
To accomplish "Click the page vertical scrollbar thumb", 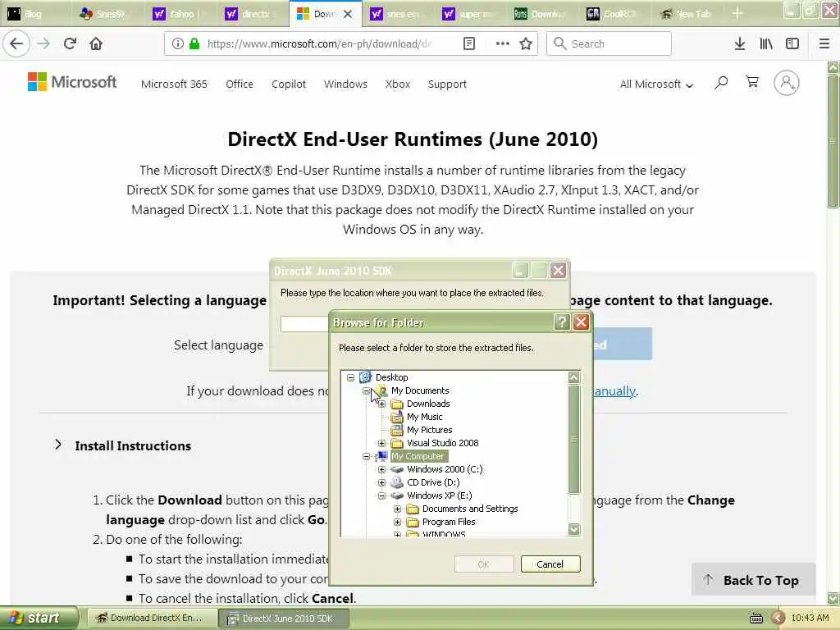I will 833,141.
